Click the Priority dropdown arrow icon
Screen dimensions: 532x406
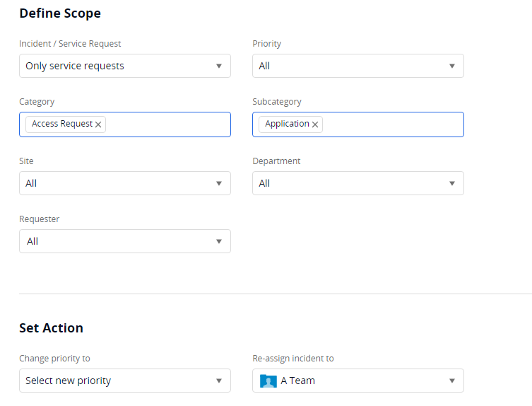point(452,66)
